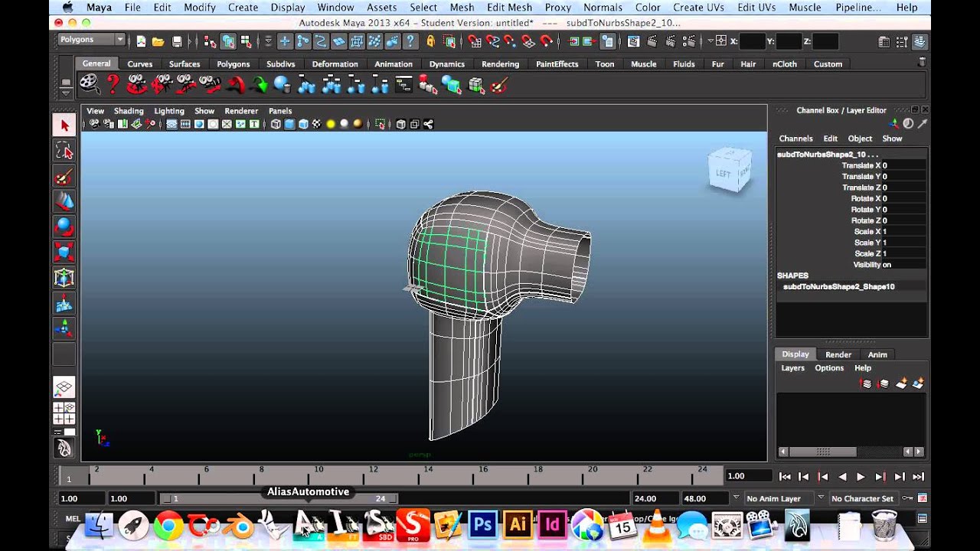The image size is (980, 551).
Task: Open the Render View clapperboard icon
Action: (635, 41)
